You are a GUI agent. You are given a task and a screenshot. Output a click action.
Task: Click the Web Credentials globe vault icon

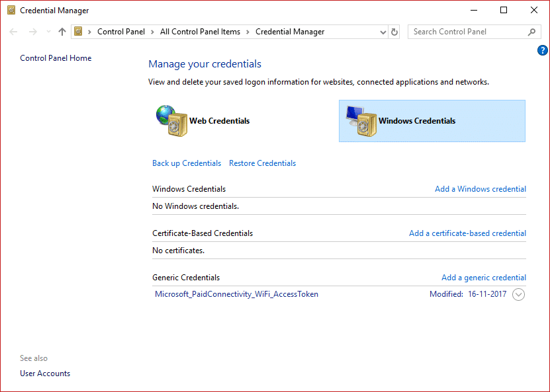169,121
